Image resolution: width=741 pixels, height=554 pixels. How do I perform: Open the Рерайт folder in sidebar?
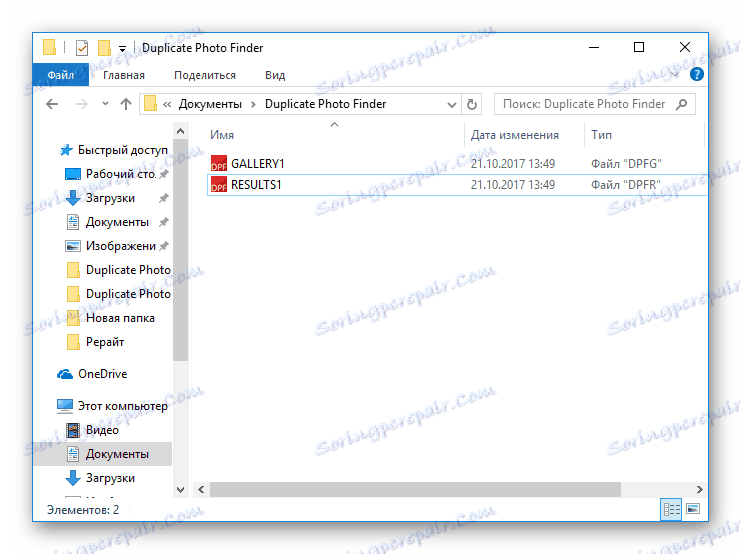point(105,342)
